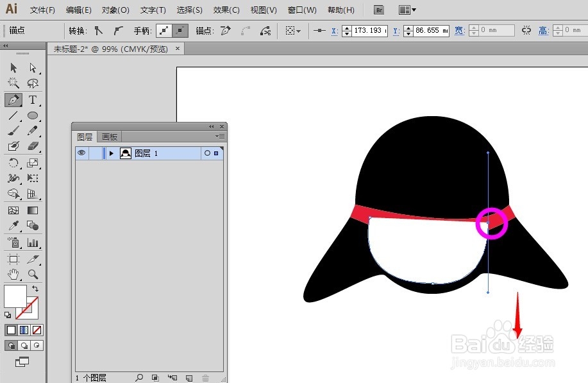Select the Shape Builder tool

[x=13, y=194]
